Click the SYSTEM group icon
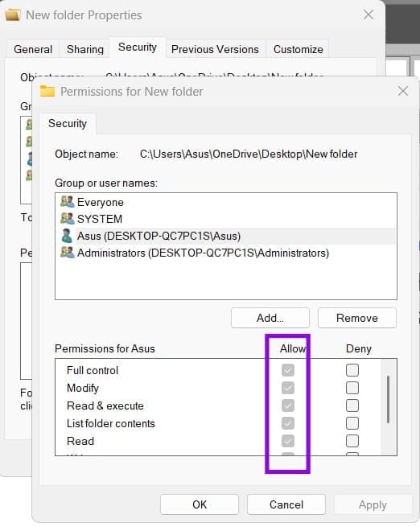 point(68,219)
